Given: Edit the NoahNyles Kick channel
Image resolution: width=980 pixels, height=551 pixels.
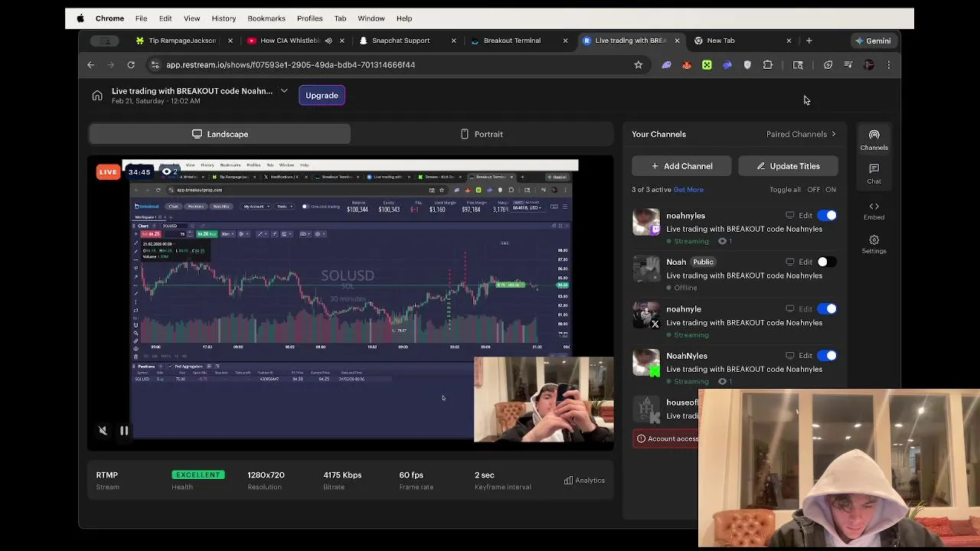Looking at the screenshot, I should tap(805, 356).
